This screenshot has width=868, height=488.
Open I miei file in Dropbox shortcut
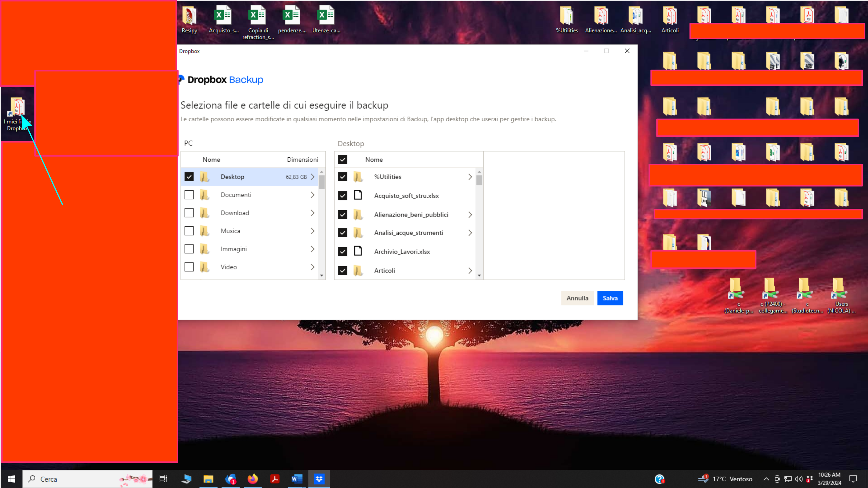coord(18,114)
